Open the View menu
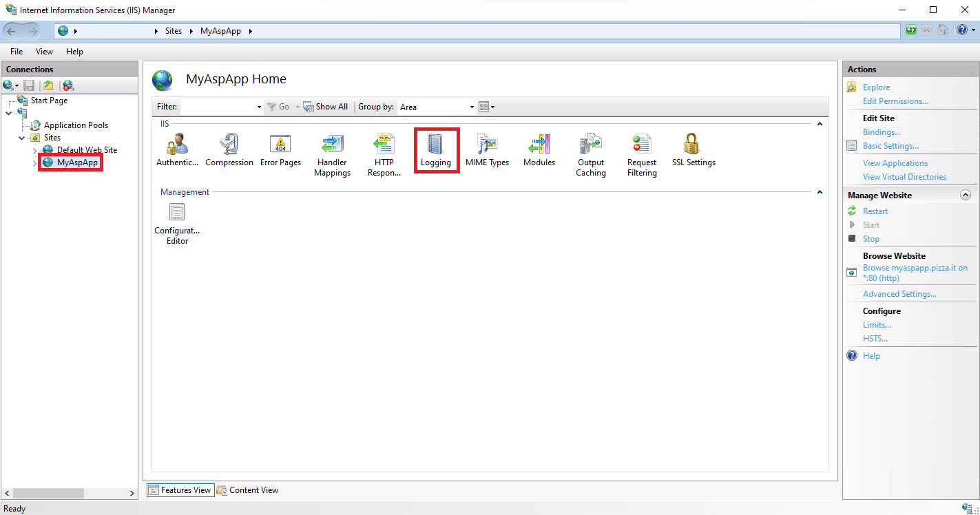 [44, 52]
